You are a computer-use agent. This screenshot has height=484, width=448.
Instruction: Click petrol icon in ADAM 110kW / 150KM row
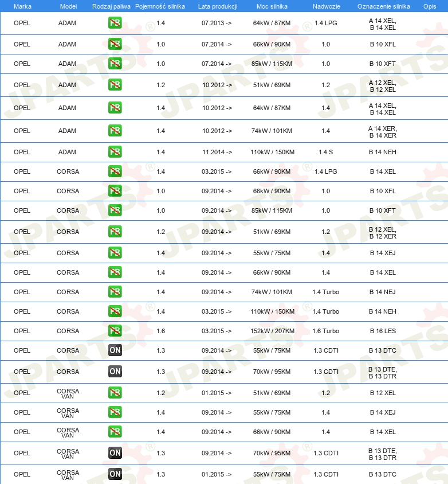(115, 152)
